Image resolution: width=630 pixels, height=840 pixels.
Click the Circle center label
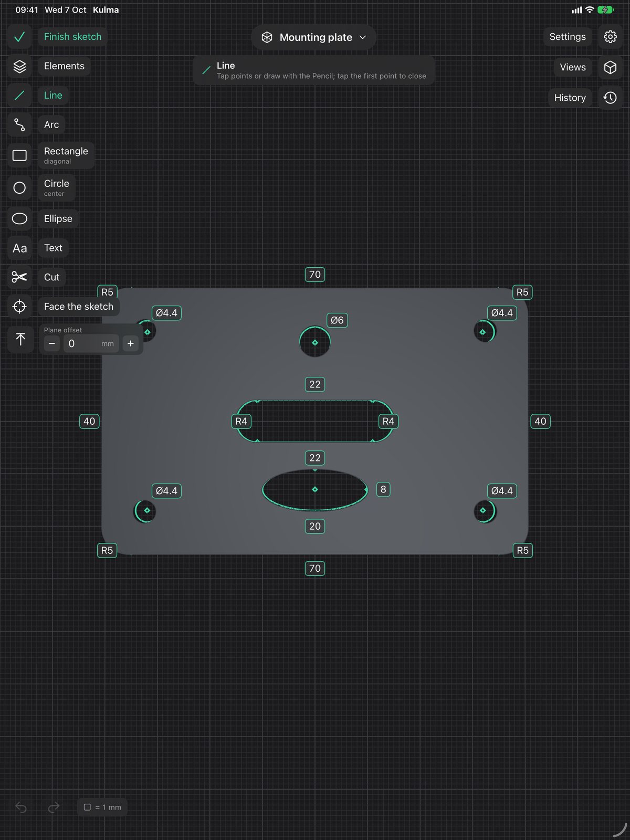pyautogui.click(x=57, y=188)
